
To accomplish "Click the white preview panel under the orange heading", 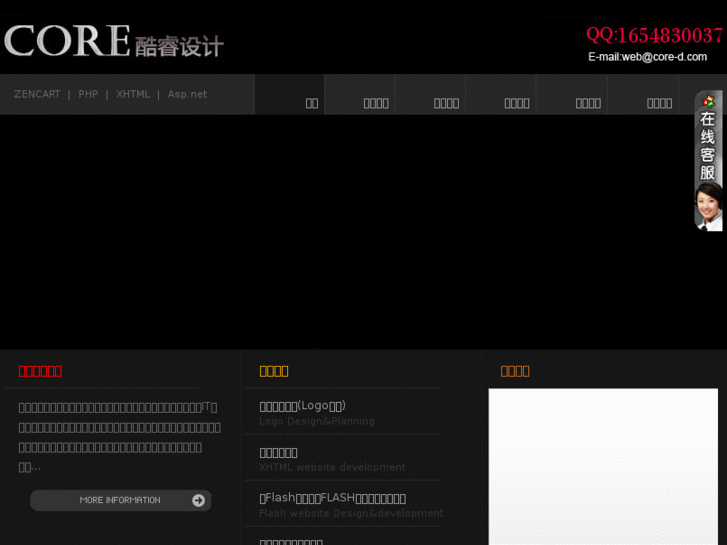I will click(603, 467).
